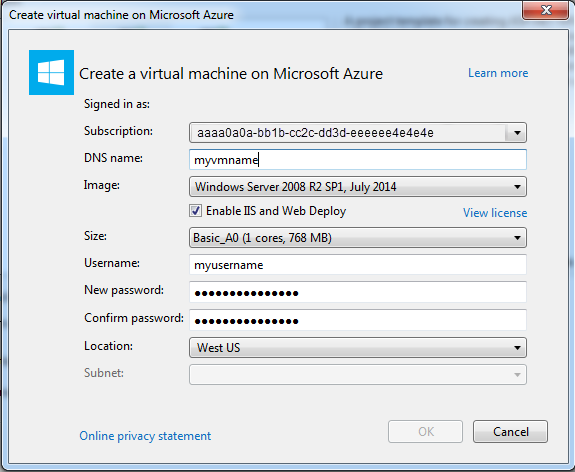Click the Image label text
This screenshot has width=575, height=472.
click(x=102, y=185)
